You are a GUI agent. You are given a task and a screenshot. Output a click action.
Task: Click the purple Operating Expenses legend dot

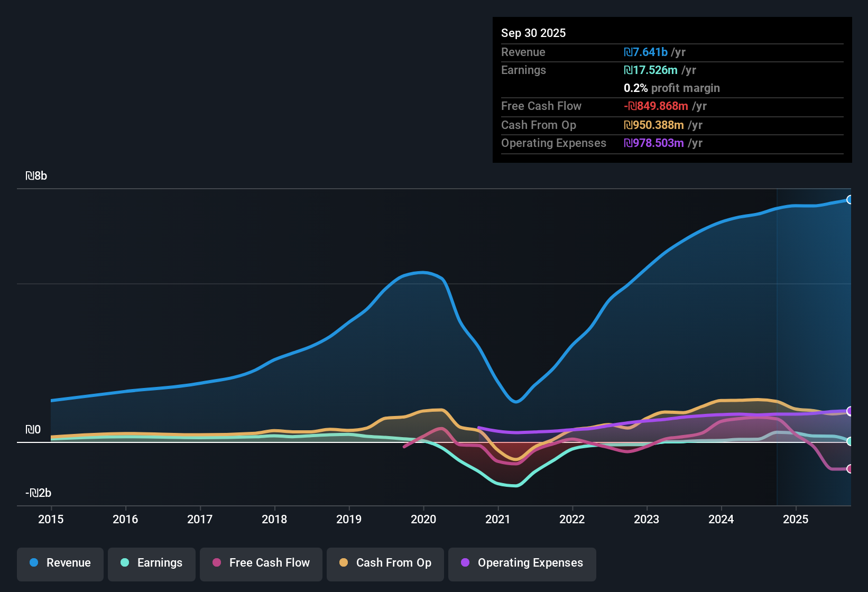click(465, 563)
